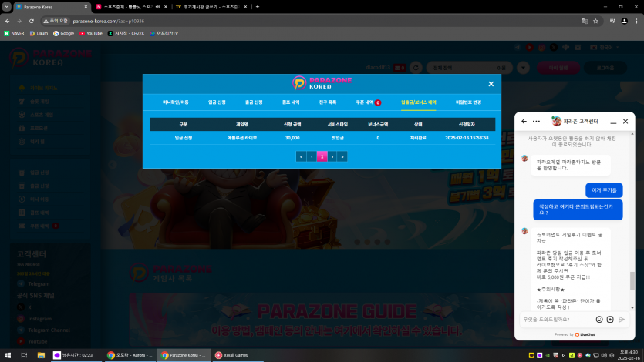Open the emoji picker in the chat
The width and height of the screenshot is (644, 362).
[x=599, y=320]
